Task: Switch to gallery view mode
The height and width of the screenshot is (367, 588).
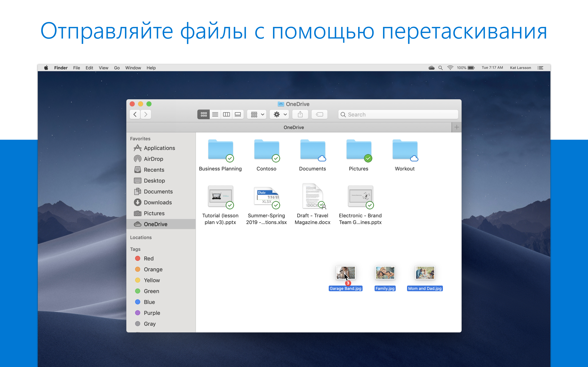Action: click(238, 114)
